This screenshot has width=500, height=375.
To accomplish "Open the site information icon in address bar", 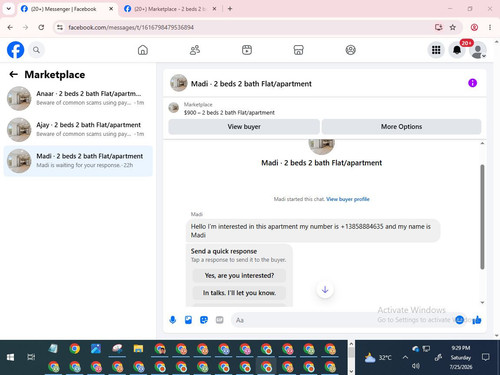I will pos(60,27).
